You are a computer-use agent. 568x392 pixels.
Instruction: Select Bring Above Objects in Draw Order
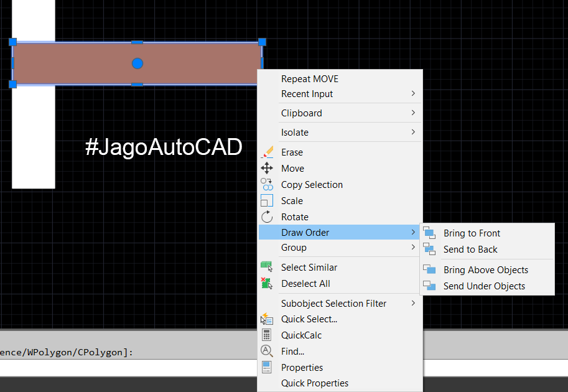coord(485,269)
